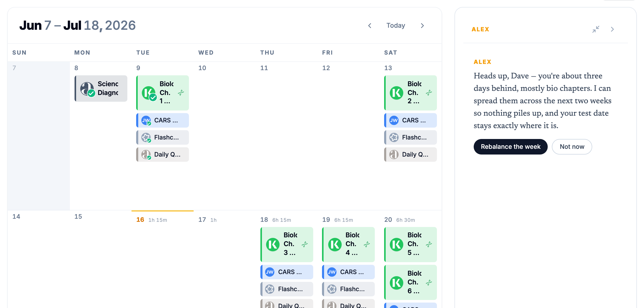
Task: Click Kaplan K icon on Biology Ch. 5
Action: (x=397, y=245)
